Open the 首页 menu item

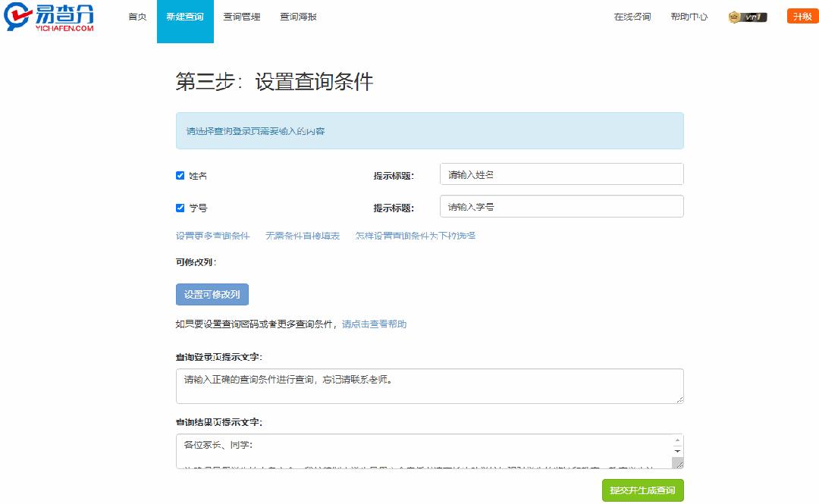tap(136, 16)
